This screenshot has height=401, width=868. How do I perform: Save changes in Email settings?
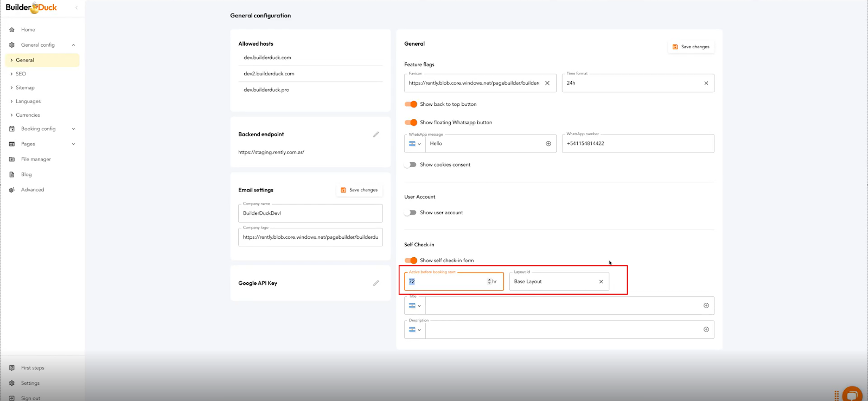[x=359, y=190]
